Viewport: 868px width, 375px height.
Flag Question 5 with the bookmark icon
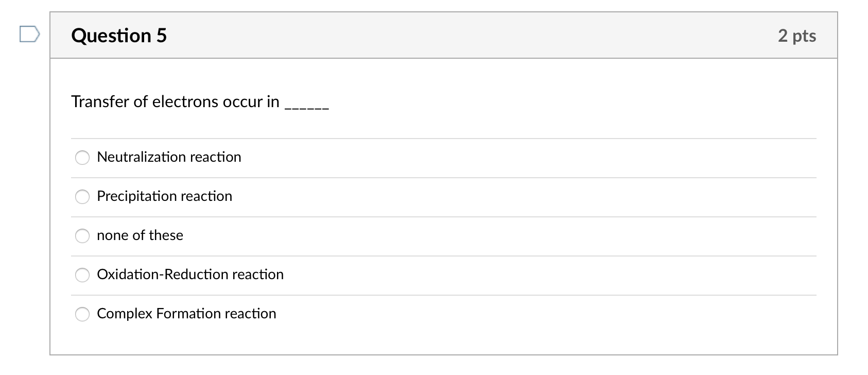coord(29,35)
